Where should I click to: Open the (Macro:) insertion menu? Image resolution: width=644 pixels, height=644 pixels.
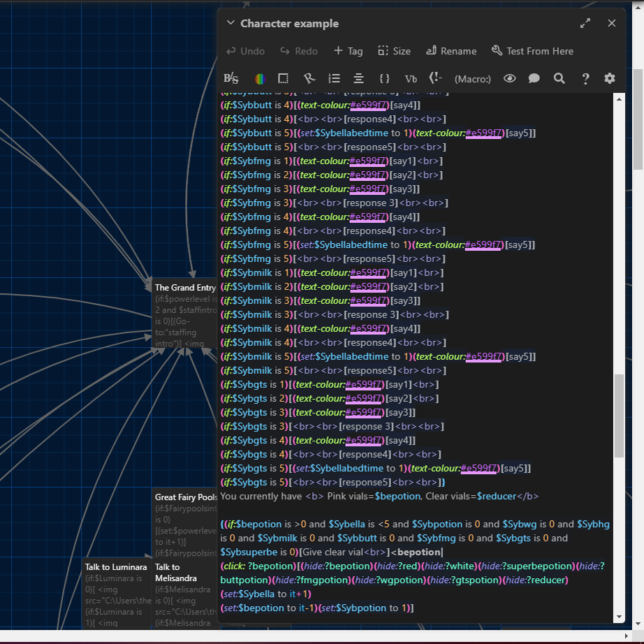point(472,79)
